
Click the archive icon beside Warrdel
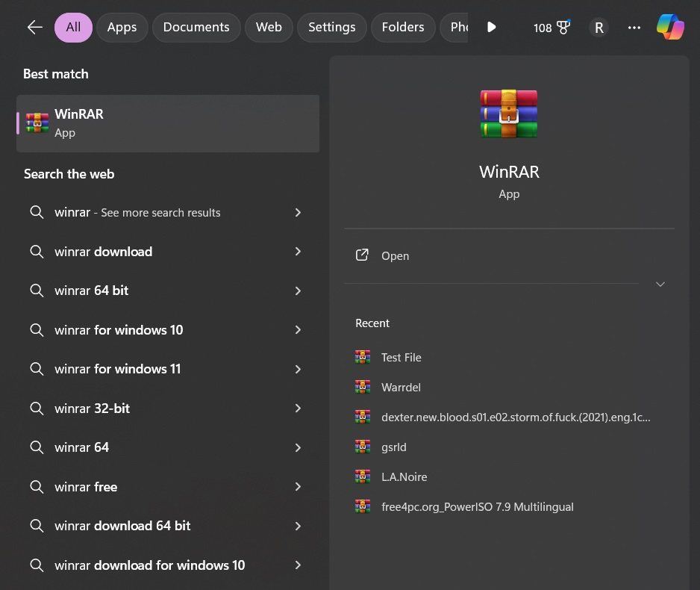[x=363, y=387]
